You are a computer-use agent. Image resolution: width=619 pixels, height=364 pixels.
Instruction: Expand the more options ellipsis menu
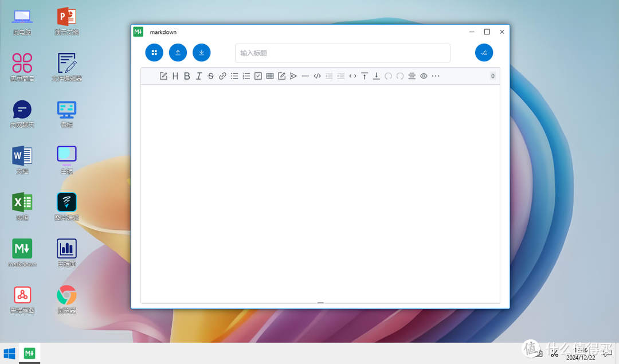(436, 76)
